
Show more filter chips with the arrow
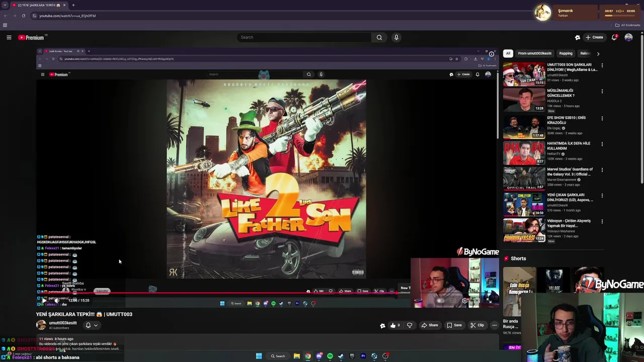click(x=598, y=53)
